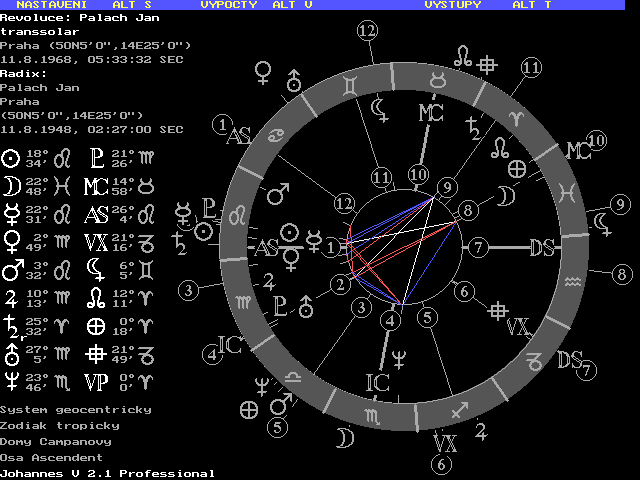Click the 'Domy Campanovy' house system text
The image size is (640, 480).
(x=56, y=441)
